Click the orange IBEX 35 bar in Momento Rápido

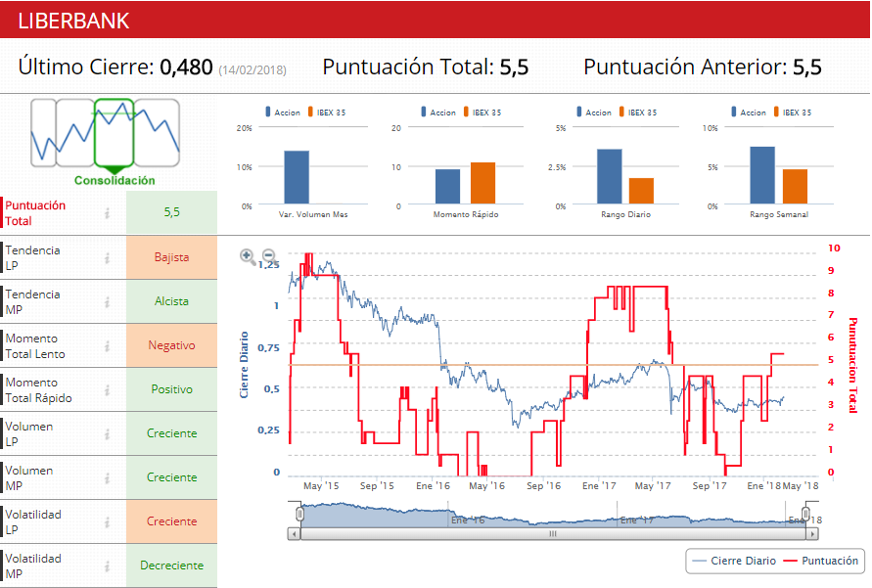coord(482,183)
